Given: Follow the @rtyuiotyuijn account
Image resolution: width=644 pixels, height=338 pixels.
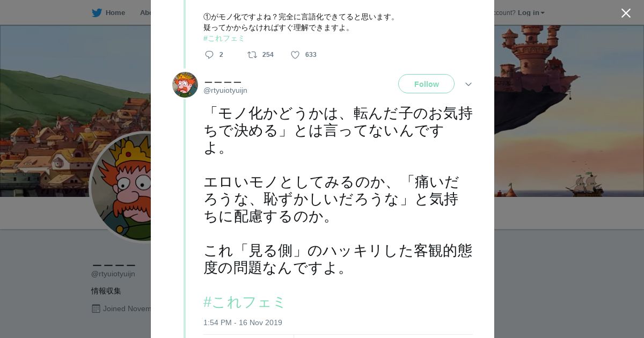Looking at the screenshot, I should (426, 84).
